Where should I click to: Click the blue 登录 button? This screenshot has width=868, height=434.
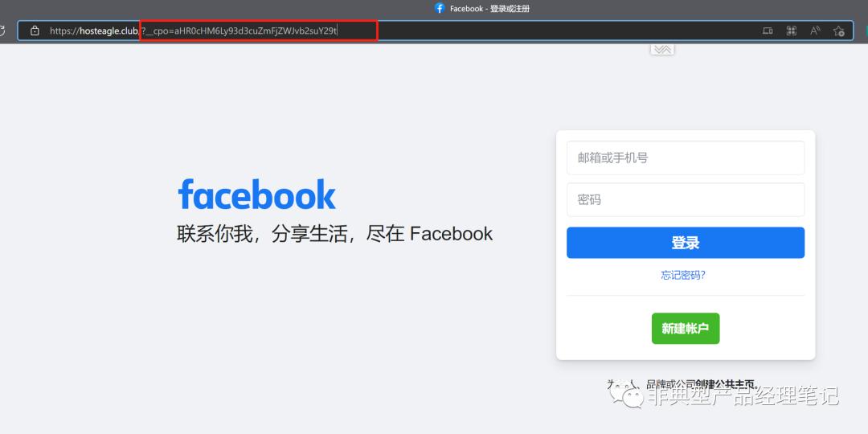tap(686, 243)
